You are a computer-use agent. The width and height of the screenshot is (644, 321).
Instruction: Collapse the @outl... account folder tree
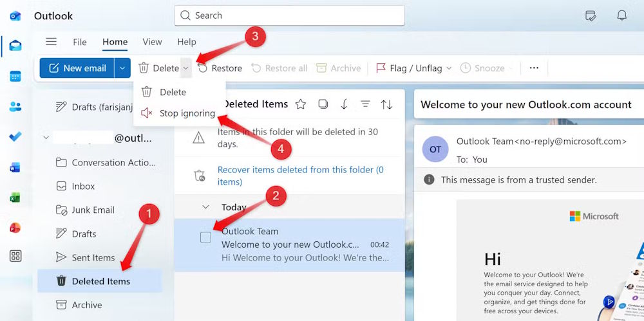tap(46, 138)
